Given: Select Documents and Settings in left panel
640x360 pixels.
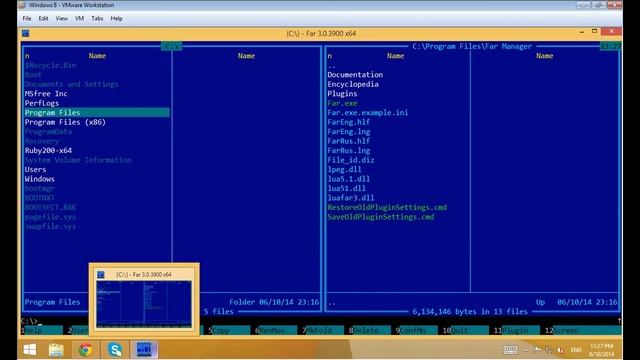Looking at the screenshot, I should 71,84.
